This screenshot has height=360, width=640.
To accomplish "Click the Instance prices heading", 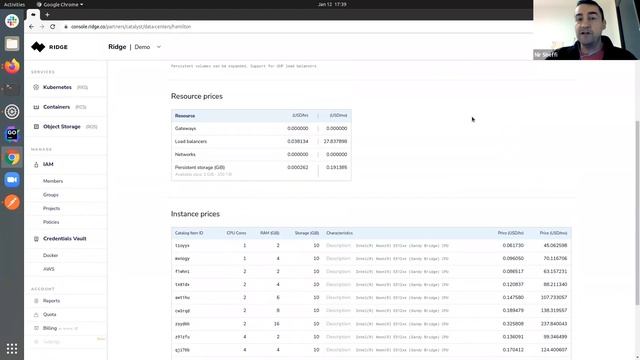I will 195,214.
